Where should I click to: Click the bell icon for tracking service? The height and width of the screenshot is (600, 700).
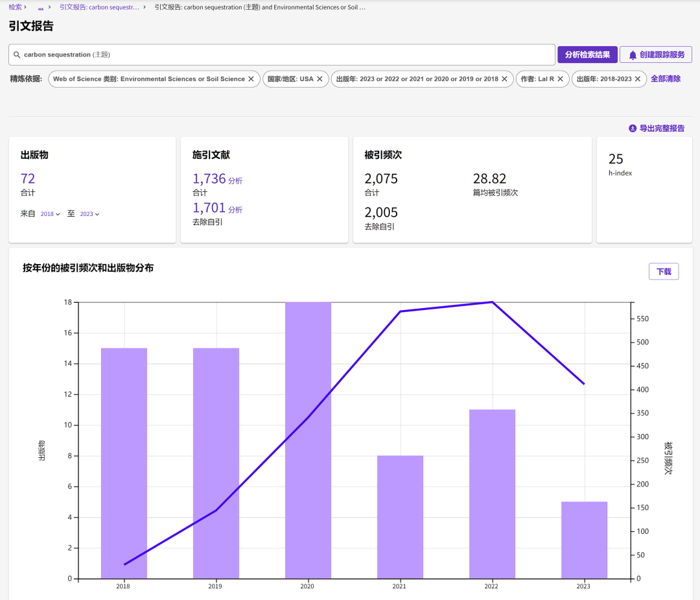[633, 55]
